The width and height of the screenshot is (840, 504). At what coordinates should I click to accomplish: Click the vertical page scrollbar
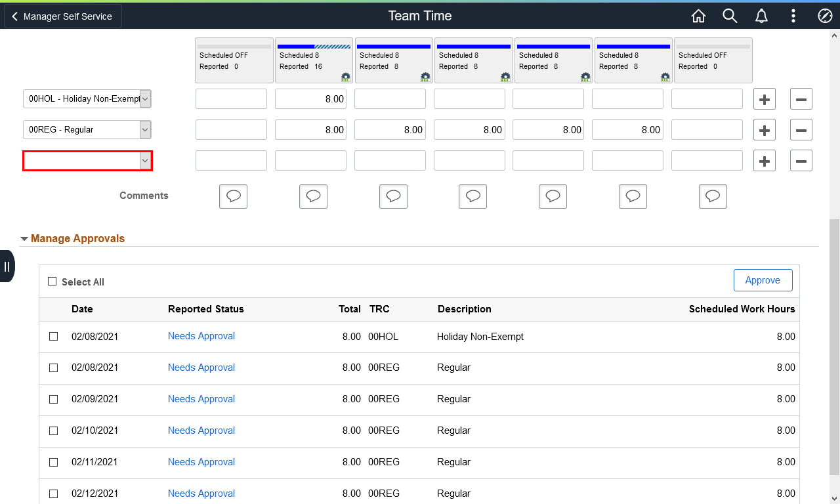(834, 348)
